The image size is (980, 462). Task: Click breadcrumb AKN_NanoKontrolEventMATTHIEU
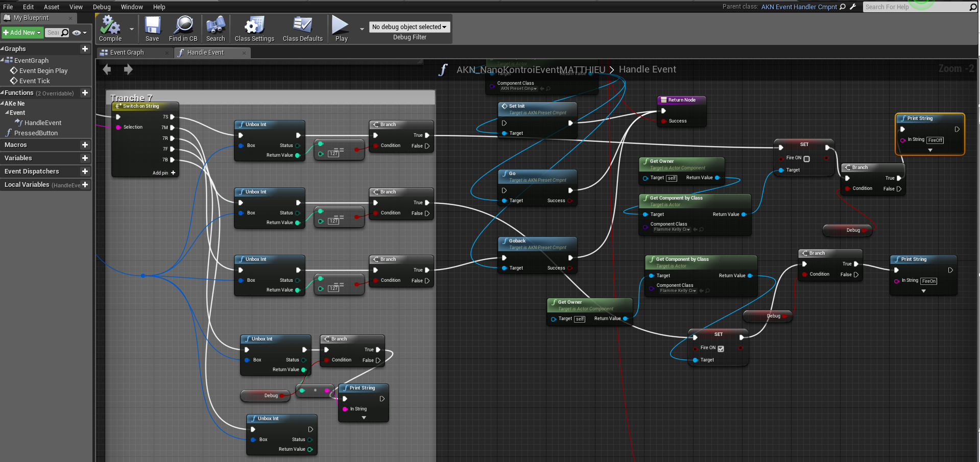pos(531,69)
